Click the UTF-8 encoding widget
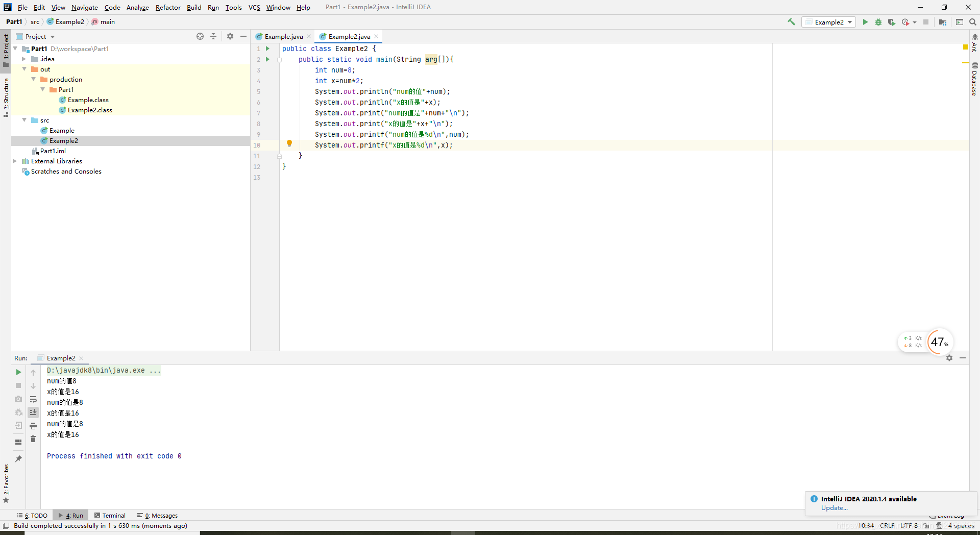The image size is (980, 535). coord(909,525)
